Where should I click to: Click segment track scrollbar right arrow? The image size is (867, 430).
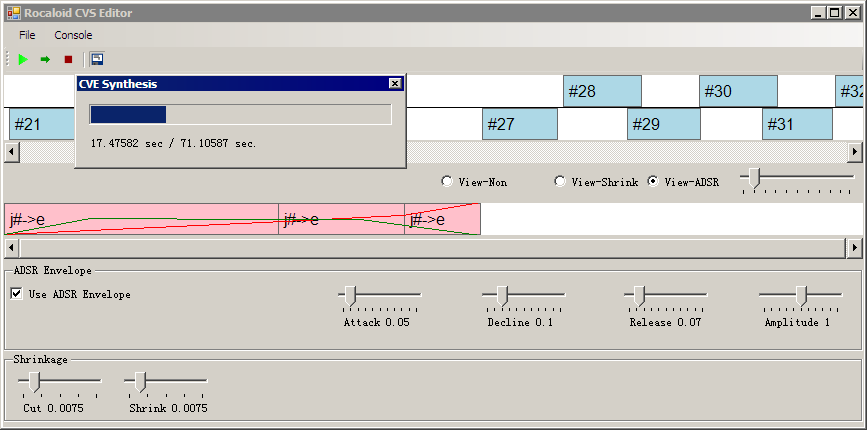click(855, 151)
